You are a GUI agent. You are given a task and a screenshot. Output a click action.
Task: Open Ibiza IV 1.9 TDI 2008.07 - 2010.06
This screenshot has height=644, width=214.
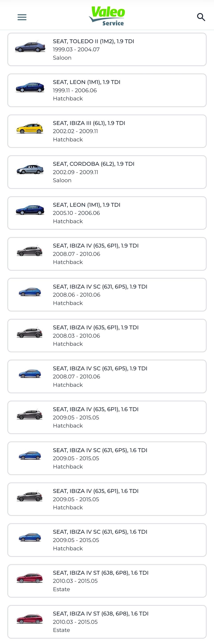[107, 254]
